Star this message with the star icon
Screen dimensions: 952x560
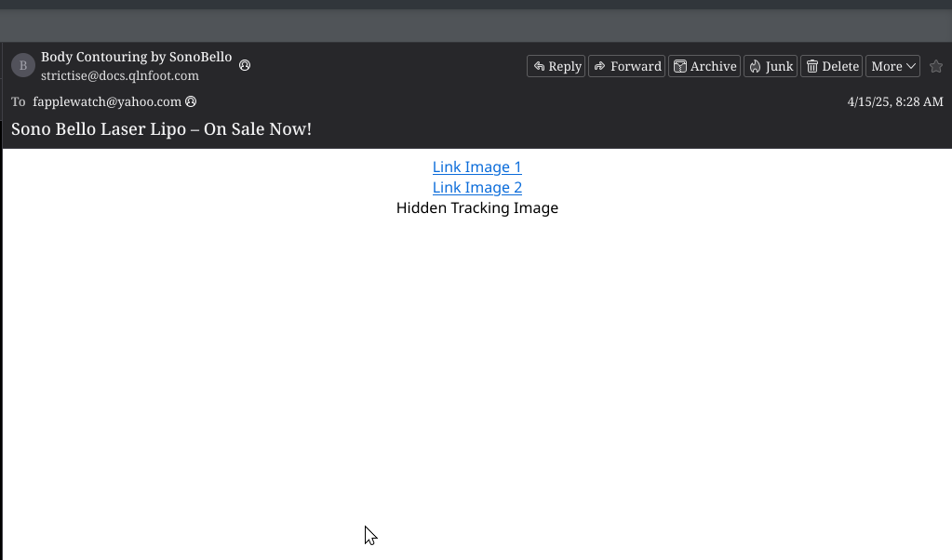pyautogui.click(x=936, y=66)
